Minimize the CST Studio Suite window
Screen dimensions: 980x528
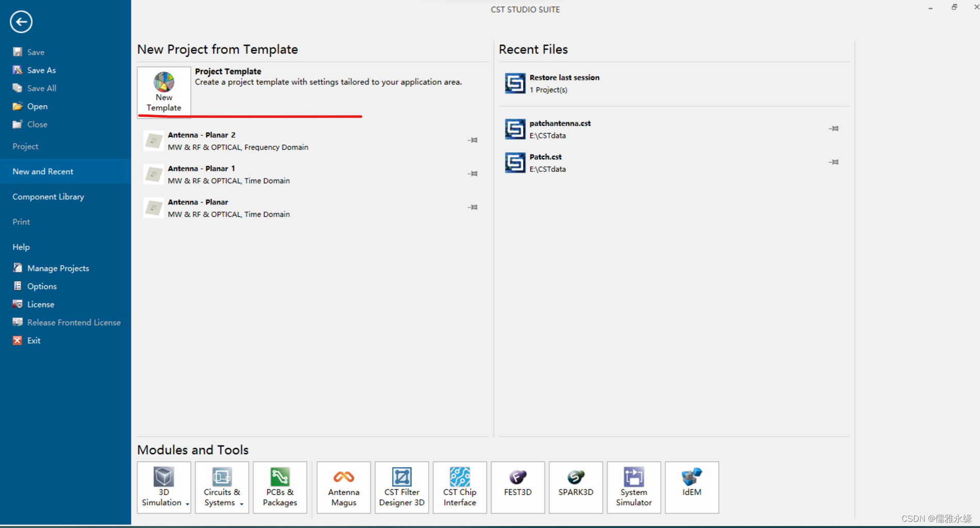(930, 8)
